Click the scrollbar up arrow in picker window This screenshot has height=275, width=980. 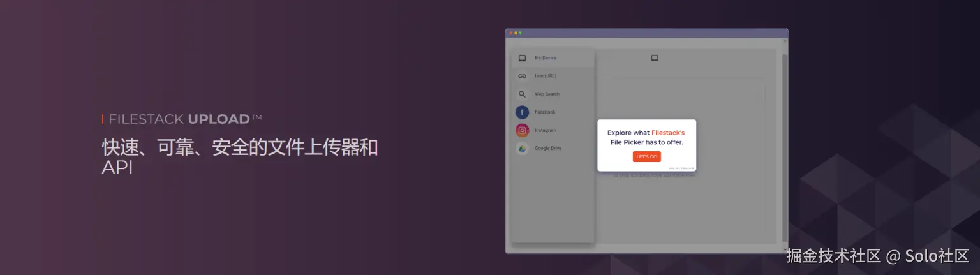(785, 41)
